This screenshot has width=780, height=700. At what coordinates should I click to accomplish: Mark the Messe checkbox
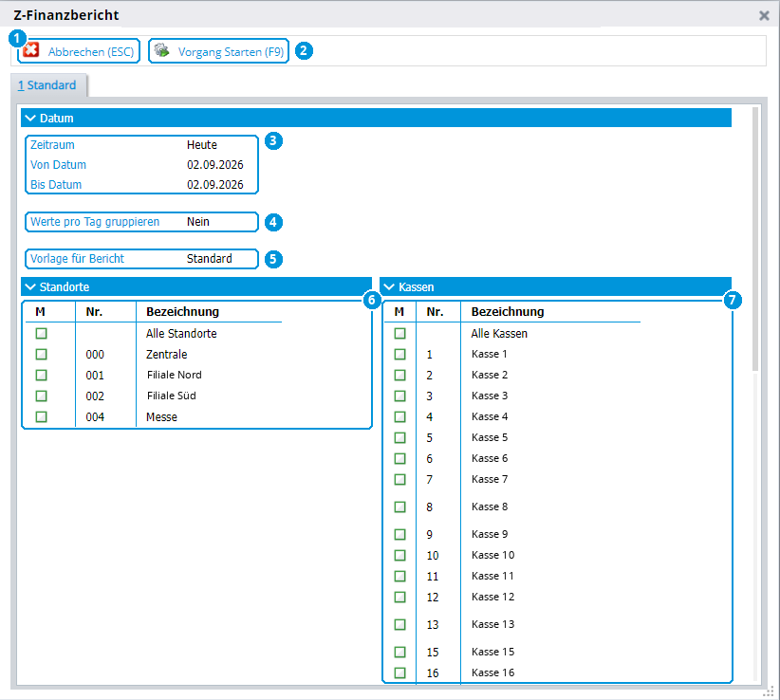42,416
